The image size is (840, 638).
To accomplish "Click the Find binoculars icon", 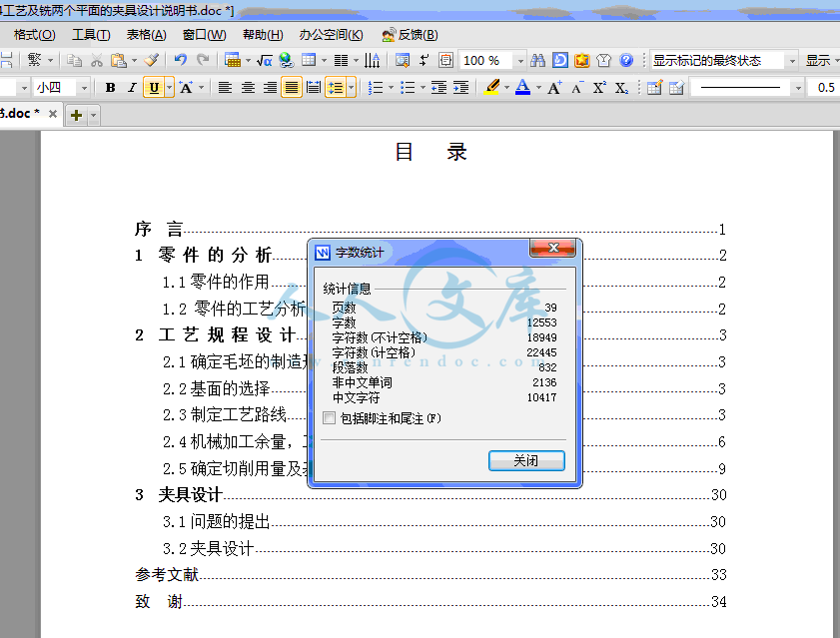I will click(537, 61).
